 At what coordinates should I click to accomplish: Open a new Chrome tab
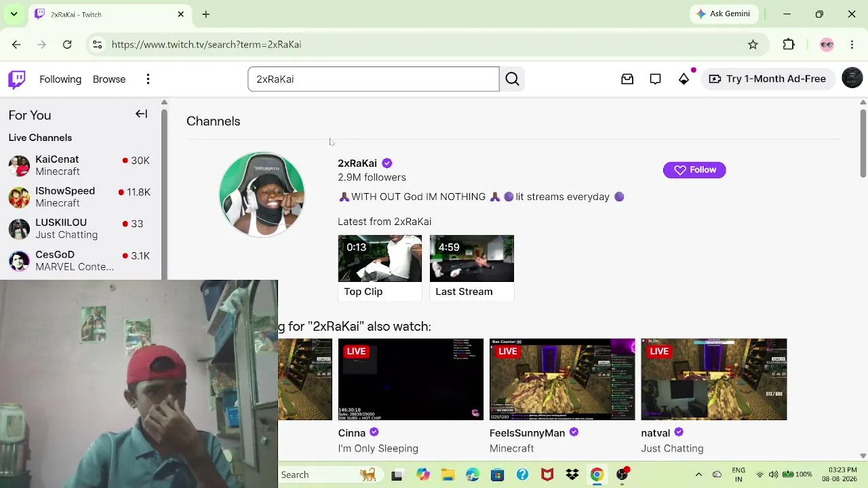point(205,14)
